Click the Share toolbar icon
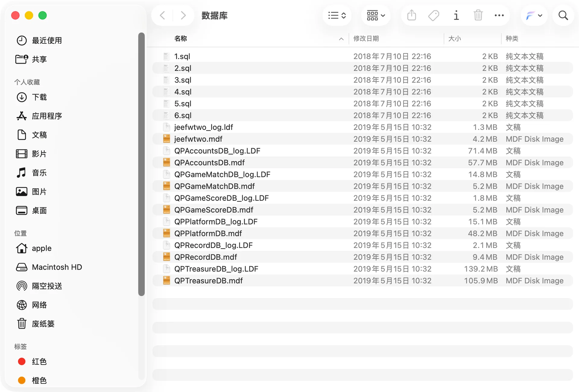Viewport: 579px width, 392px height. pyautogui.click(x=412, y=15)
